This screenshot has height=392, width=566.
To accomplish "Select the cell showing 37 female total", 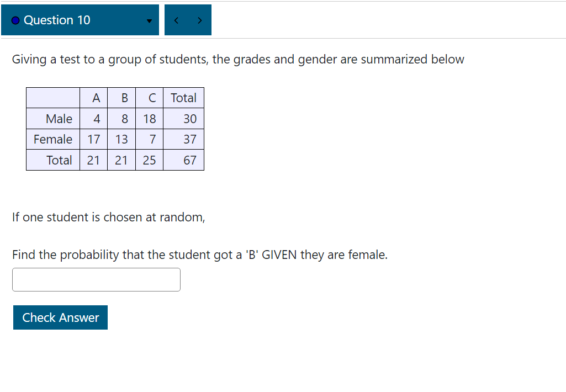I will click(x=192, y=139).
